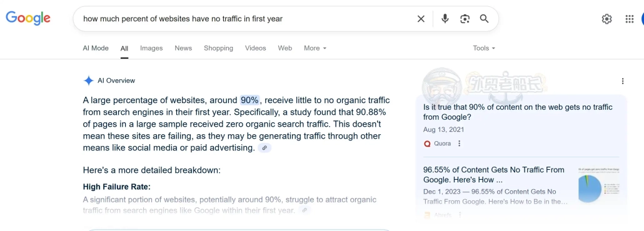Expand the More search filters dropdown
The height and width of the screenshot is (231, 644).
(315, 48)
